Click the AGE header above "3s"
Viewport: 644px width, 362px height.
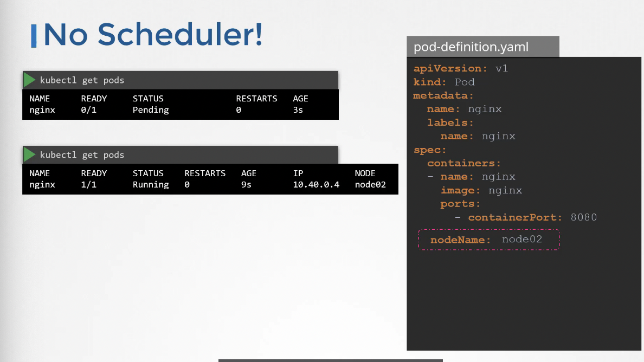tap(301, 99)
